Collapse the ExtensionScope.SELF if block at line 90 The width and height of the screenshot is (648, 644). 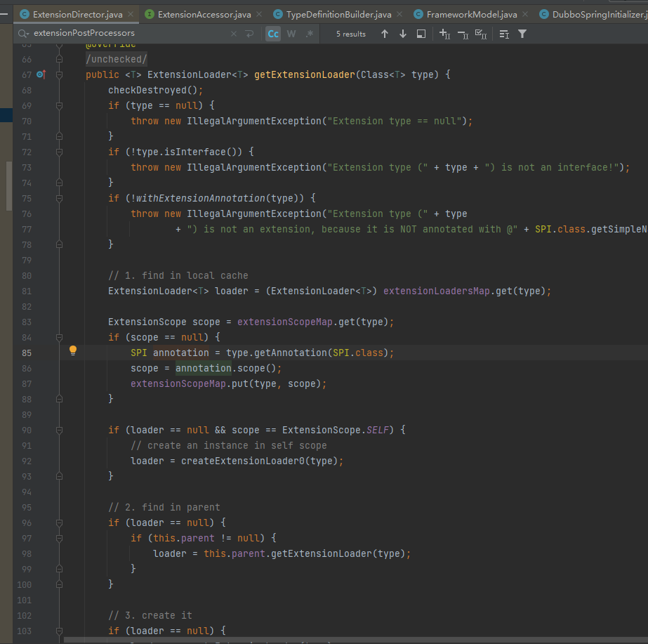(59, 430)
